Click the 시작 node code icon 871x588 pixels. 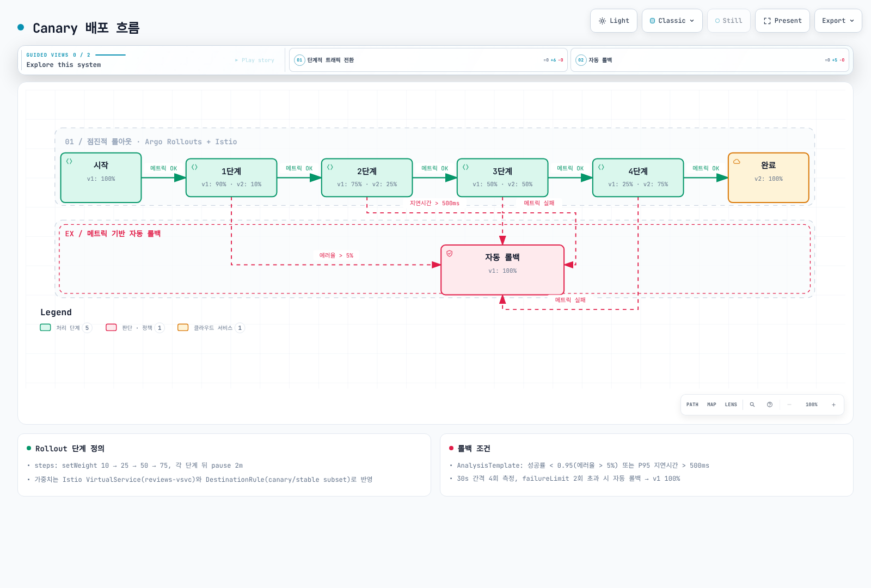pos(69,161)
